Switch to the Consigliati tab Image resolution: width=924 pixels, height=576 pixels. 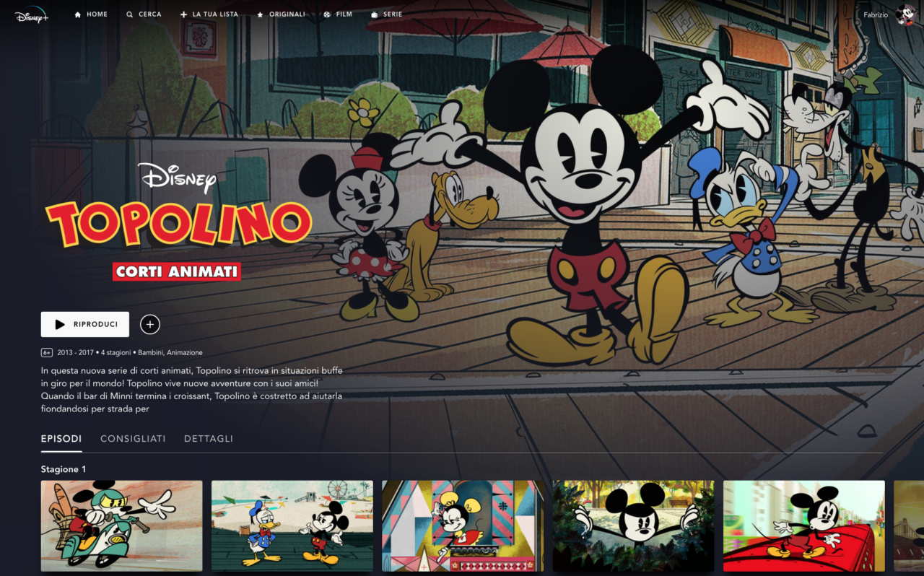click(x=133, y=438)
